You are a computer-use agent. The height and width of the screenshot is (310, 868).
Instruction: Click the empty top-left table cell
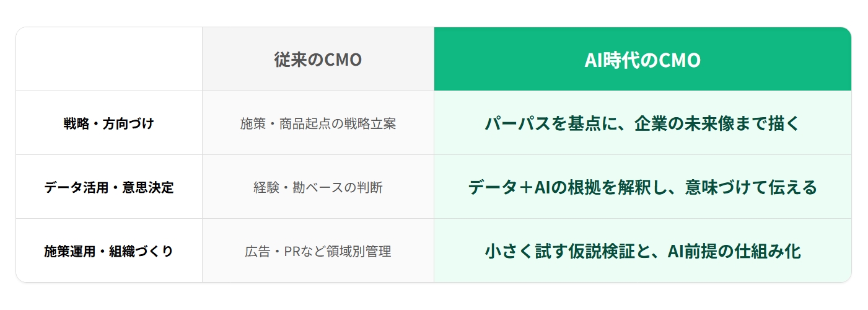[x=109, y=60]
